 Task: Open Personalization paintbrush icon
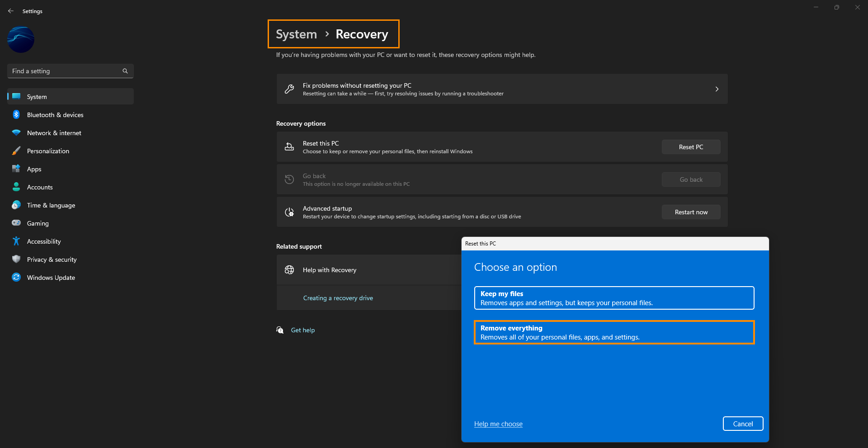pyautogui.click(x=16, y=151)
